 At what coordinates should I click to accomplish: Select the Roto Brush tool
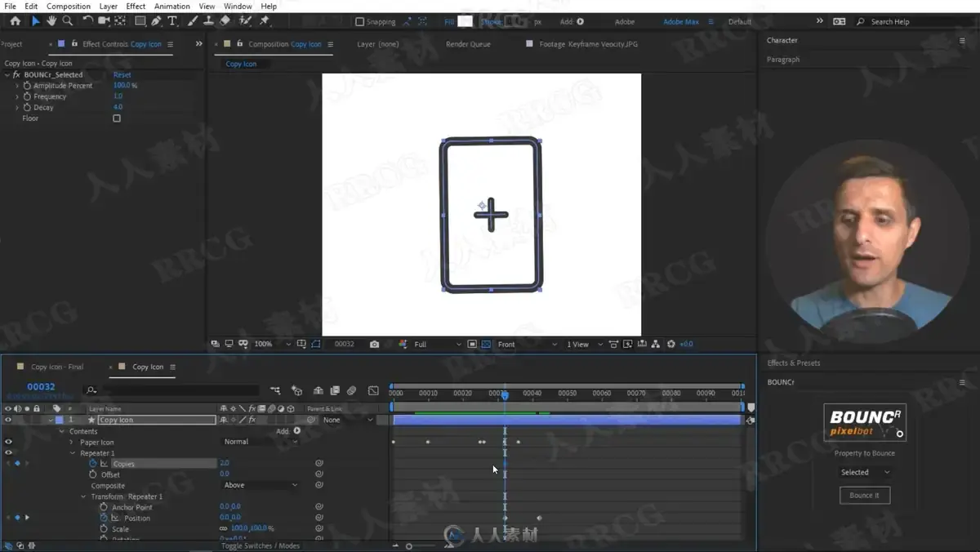(x=245, y=21)
